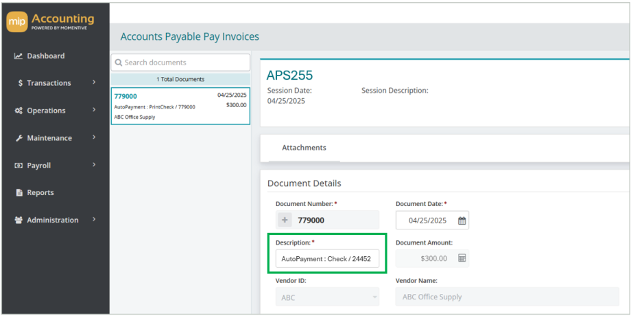Viewport: 644px width, 318px height.
Task: Click the Maintenance wrench icon
Action: tap(19, 138)
